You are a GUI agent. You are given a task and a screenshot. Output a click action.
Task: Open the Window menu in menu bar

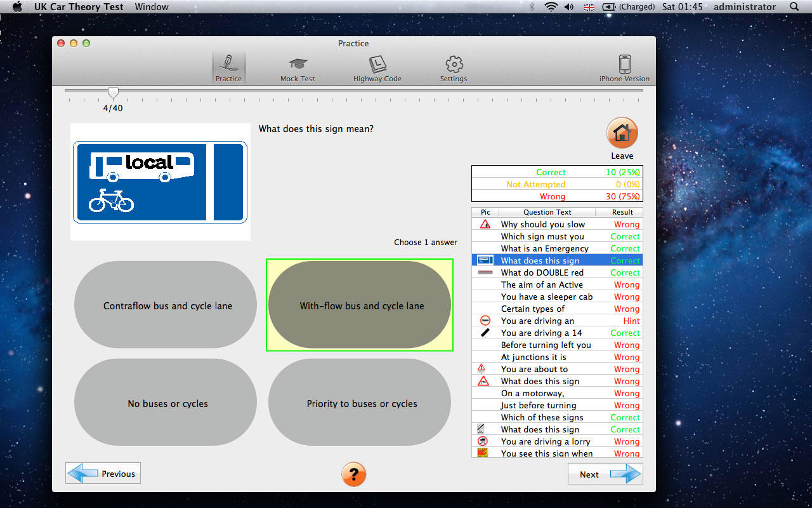(x=152, y=7)
